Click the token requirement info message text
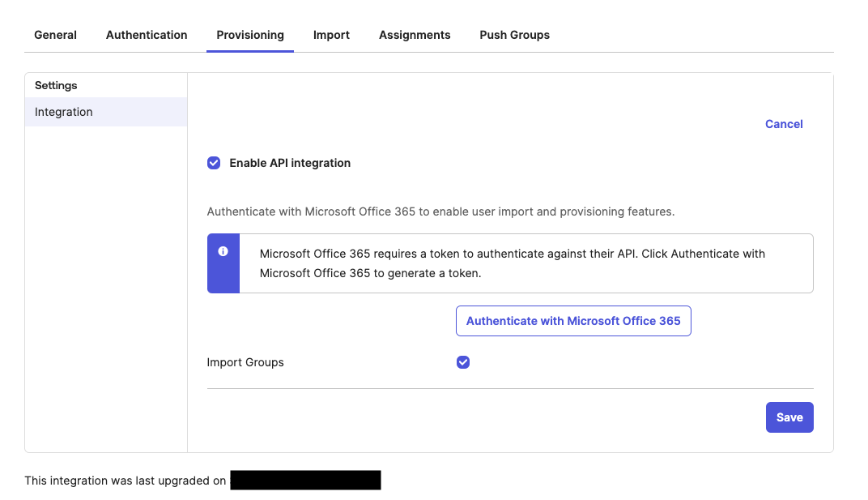Image resolution: width=868 pixels, height=500 pixels. tap(512, 263)
